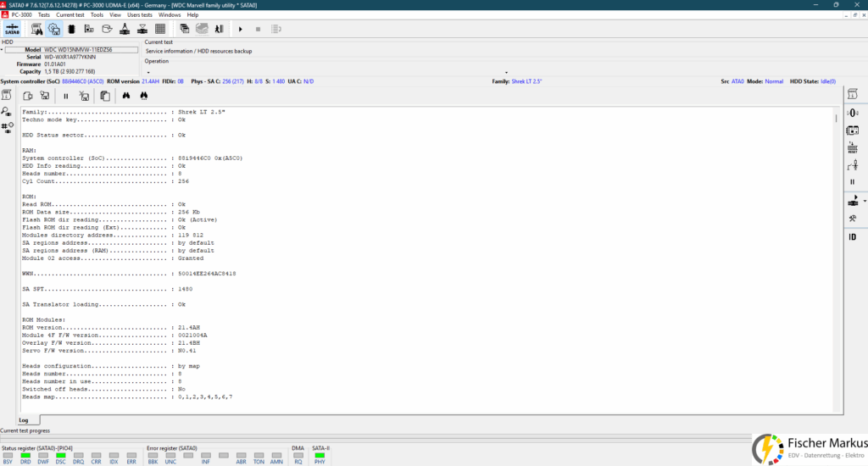The image size is (868, 466).
Task: Click the highlighted gear utility icon
Action: click(54, 30)
